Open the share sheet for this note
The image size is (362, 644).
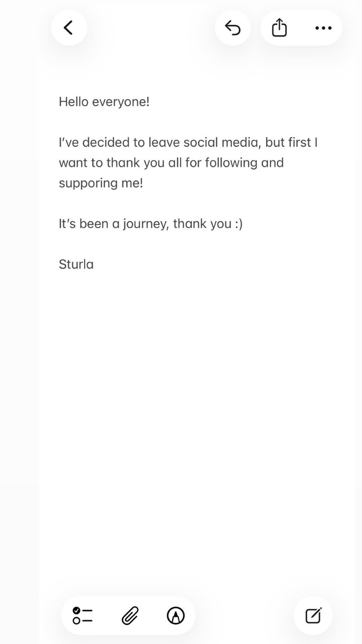(x=279, y=28)
